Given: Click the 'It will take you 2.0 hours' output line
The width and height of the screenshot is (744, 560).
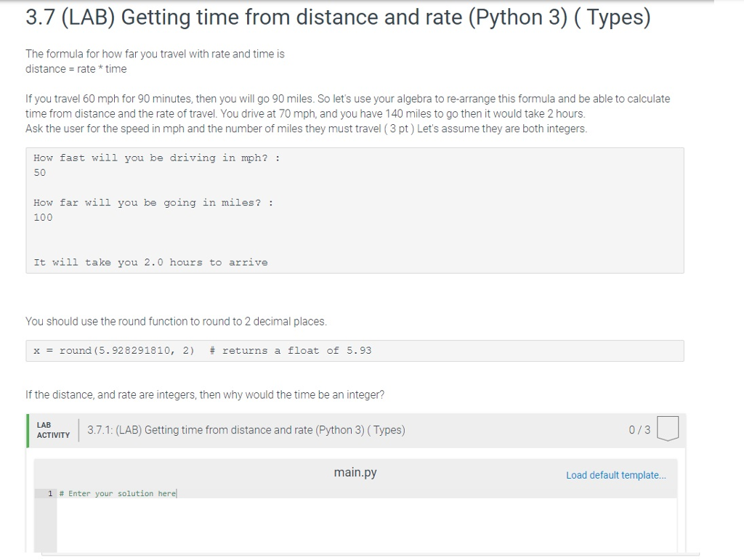Looking at the screenshot, I should pyautogui.click(x=150, y=262).
